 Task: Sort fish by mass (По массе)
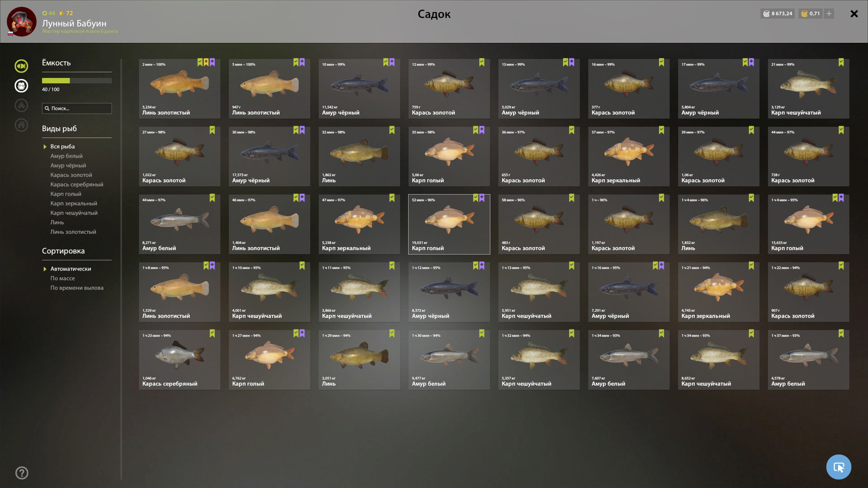(x=63, y=278)
